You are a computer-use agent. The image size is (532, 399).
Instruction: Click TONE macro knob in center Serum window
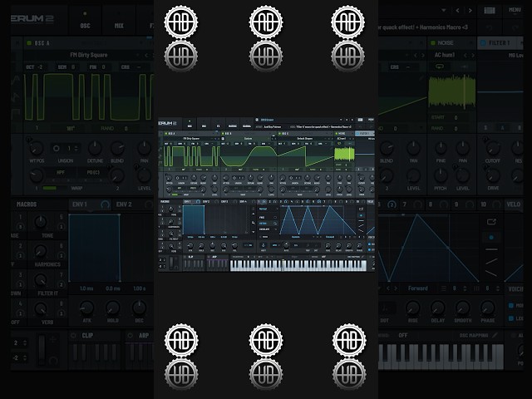[x=171, y=209]
